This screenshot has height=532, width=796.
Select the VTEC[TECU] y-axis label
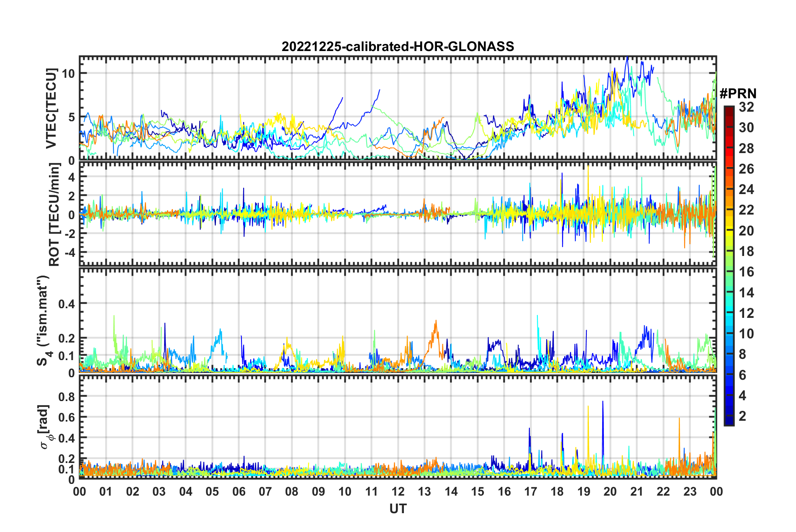point(51,109)
